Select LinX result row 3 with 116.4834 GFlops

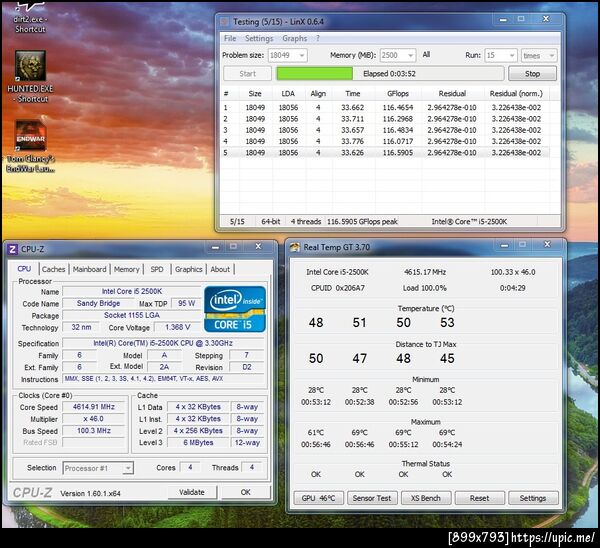pyautogui.click(x=385, y=130)
